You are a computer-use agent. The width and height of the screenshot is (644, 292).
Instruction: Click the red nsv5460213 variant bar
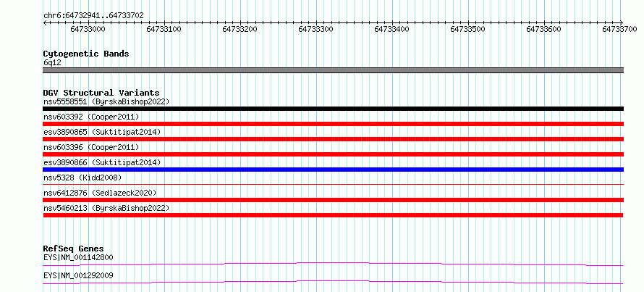click(333, 215)
